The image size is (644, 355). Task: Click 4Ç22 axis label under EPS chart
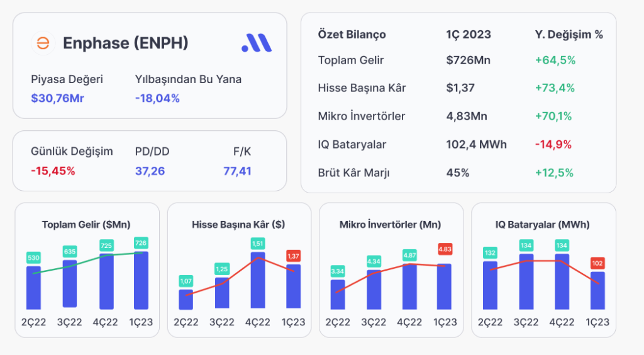click(x=257, y=322)
